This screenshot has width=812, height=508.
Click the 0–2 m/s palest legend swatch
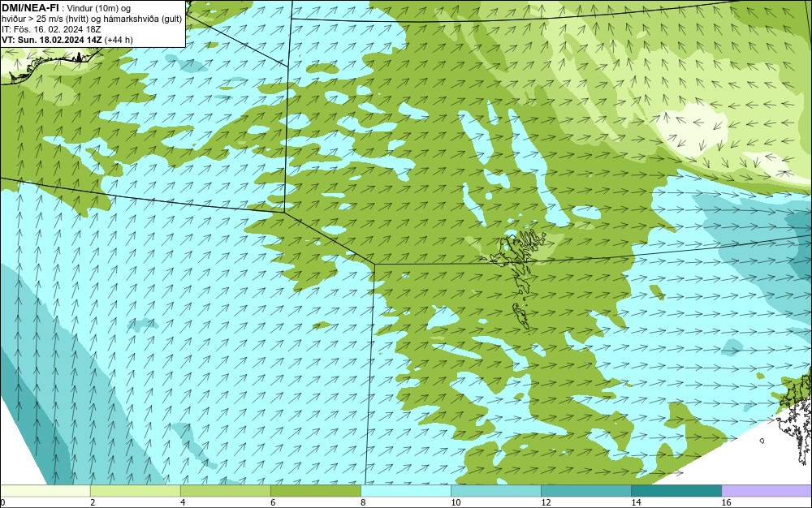click(x=45, y=490)
